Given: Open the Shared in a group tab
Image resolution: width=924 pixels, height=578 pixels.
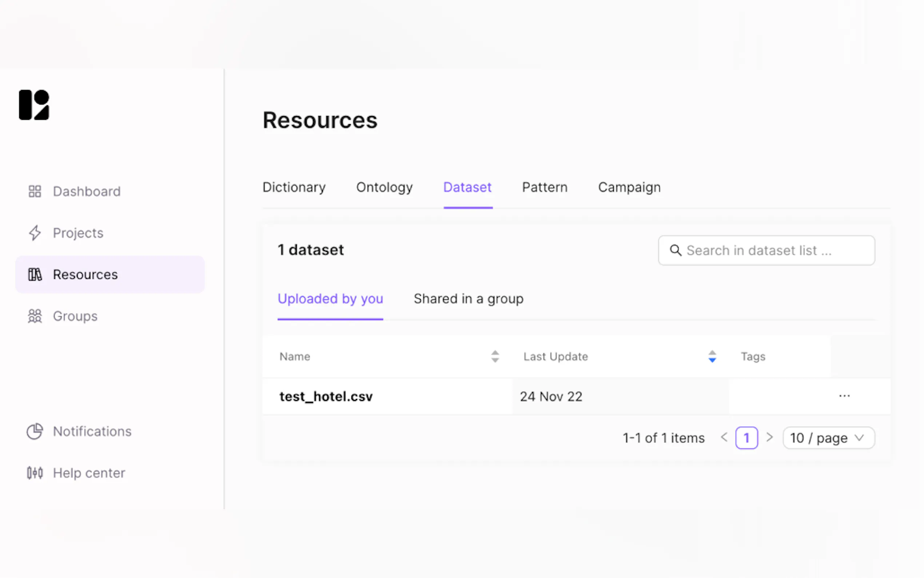Looking at the screenshot, I should point(468,298).
